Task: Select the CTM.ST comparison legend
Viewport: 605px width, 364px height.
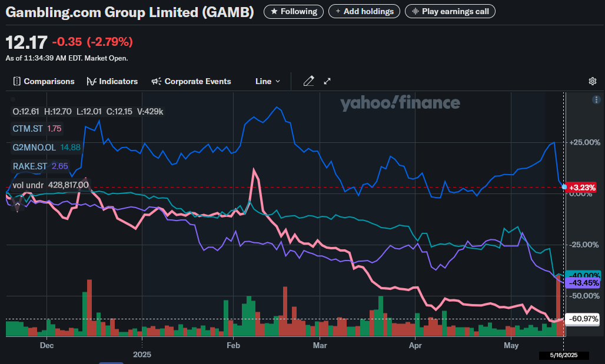Action: coord(37,128)
